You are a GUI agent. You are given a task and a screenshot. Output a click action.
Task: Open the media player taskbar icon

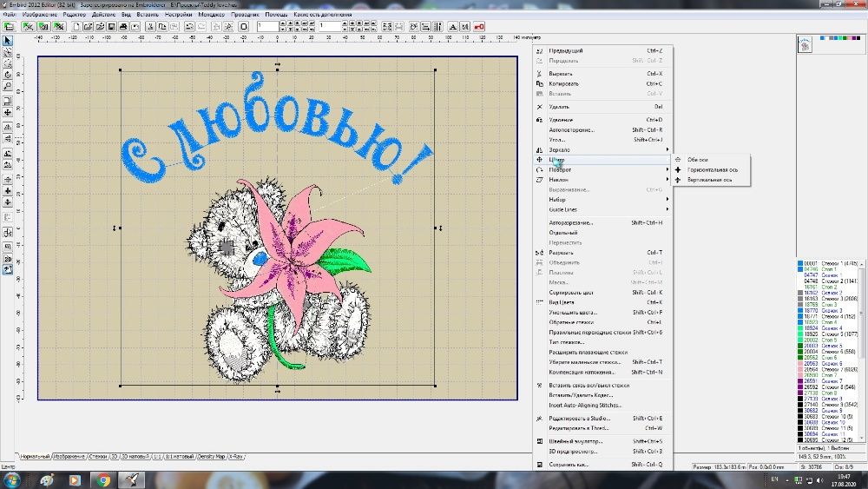pos(75,479)
